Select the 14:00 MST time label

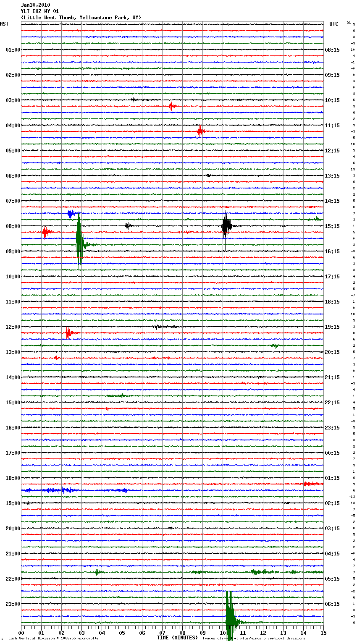click(x=13, y=377)
